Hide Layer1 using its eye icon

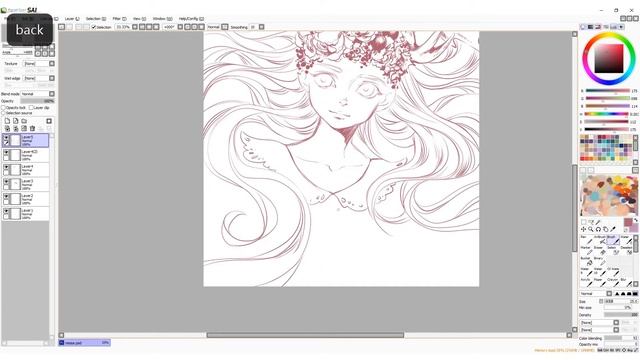(x=6, y=211)
